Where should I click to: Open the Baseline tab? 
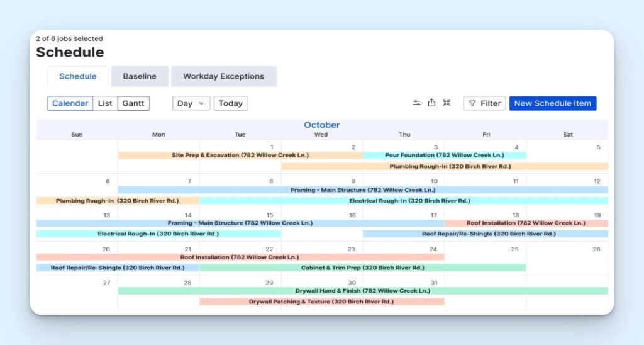tap(140, 76)
